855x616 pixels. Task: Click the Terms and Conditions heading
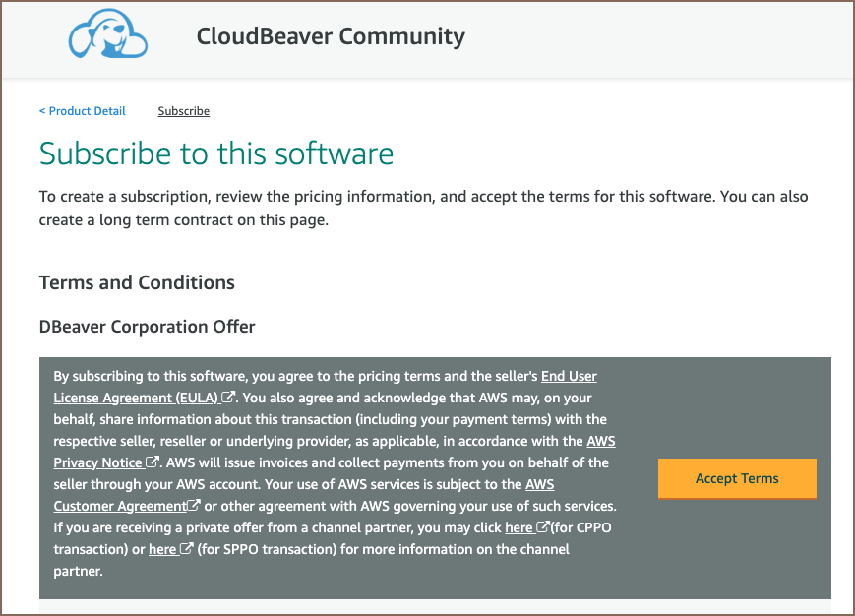137,282
